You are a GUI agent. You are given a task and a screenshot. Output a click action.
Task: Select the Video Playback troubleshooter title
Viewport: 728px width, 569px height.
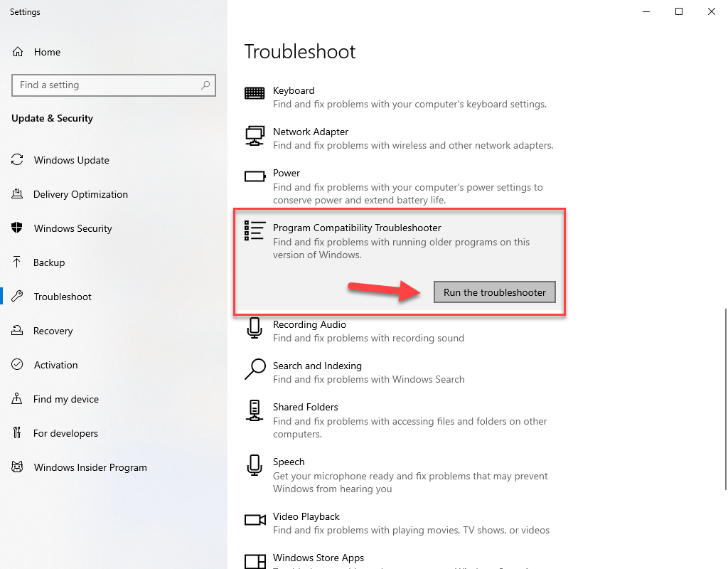pyautogui.click(x=306, y=516)
